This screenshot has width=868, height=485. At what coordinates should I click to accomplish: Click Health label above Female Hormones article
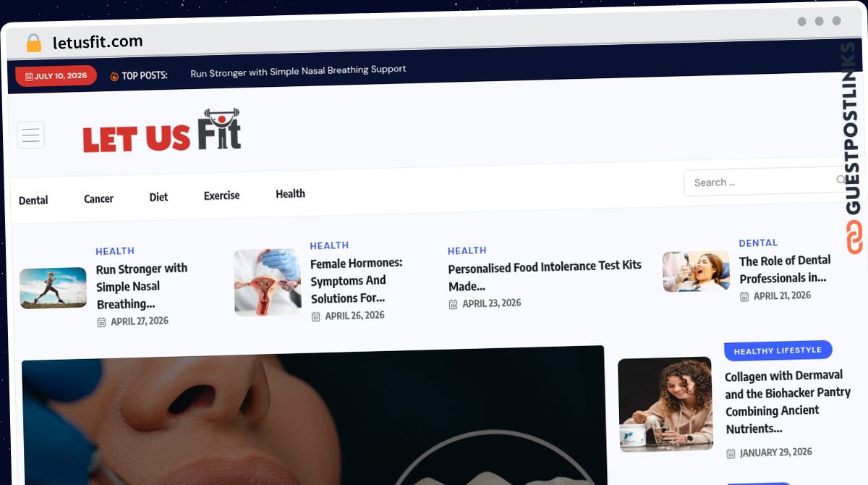(329, 245)
